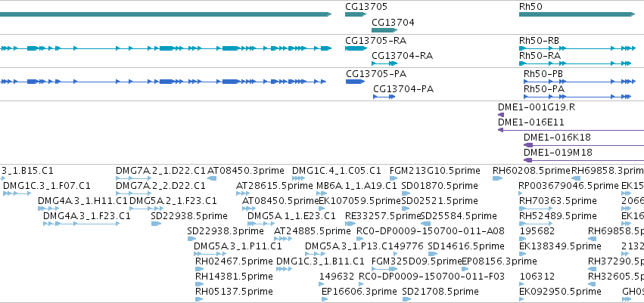This screenshot has height=303, width=644.
Task: Open the CG13705-RA transcript feature
Action: click(356, 48)
